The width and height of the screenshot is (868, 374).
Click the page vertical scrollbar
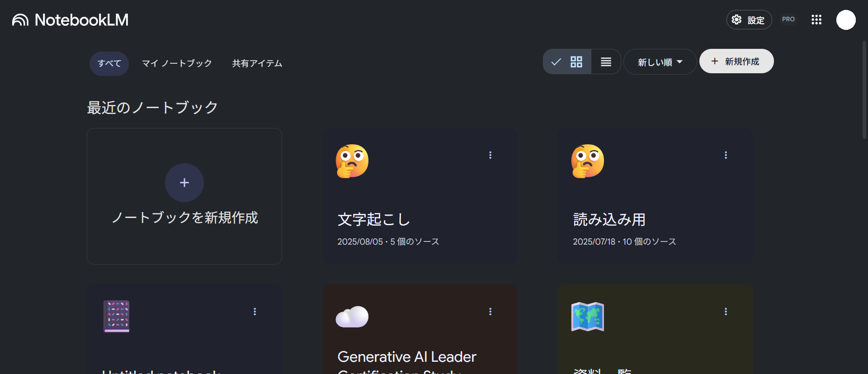pos(864,90)
